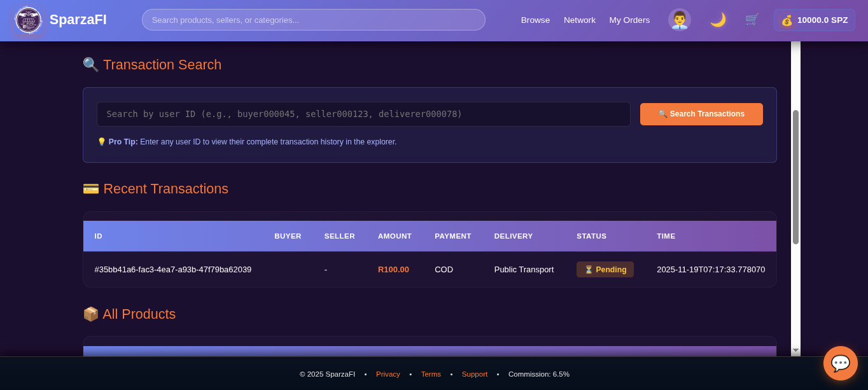Toggle dark mode via the moon icon
This screenshot has height=390, width=868.
point(717,20)
